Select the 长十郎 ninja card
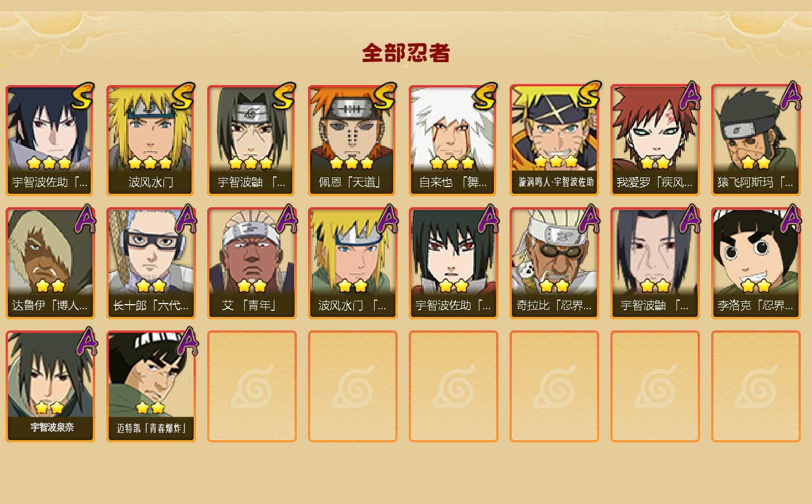 click(x=151, y=263)
